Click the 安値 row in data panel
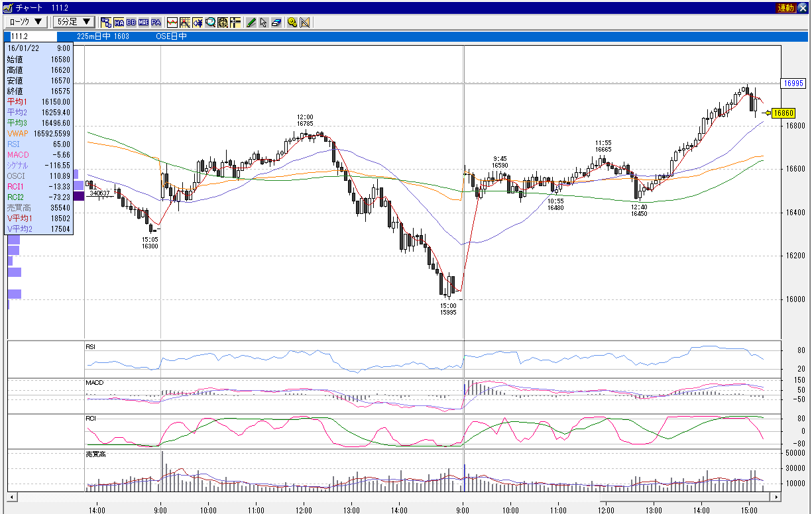The height and width of the screenshot is (514, 812). (x=38, y=81)
